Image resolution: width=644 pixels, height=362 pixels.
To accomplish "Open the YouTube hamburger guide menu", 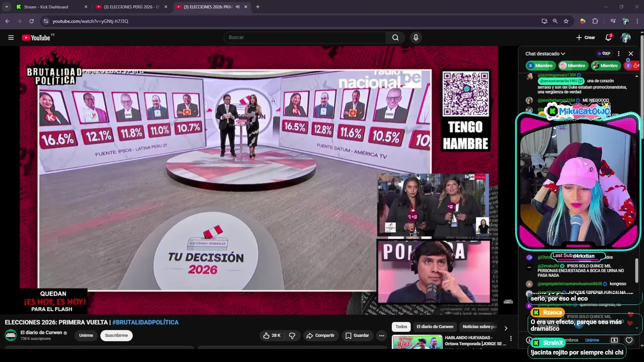I will [11, 38].
